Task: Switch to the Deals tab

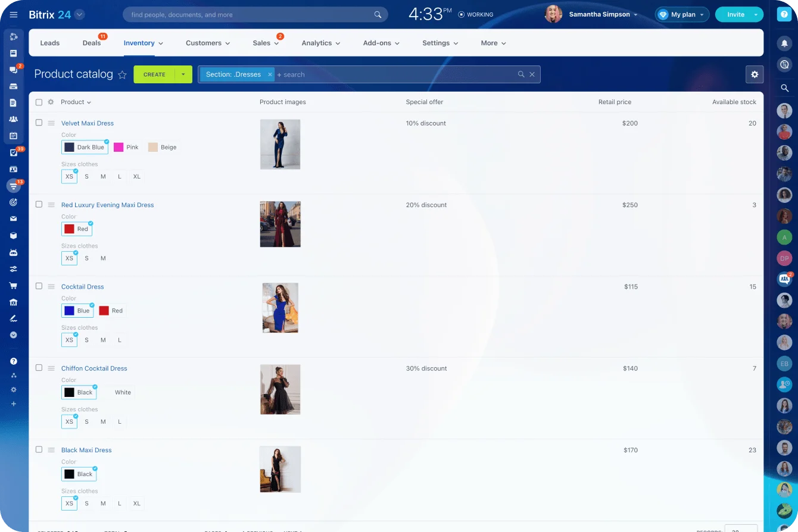Action: (92, 43)
